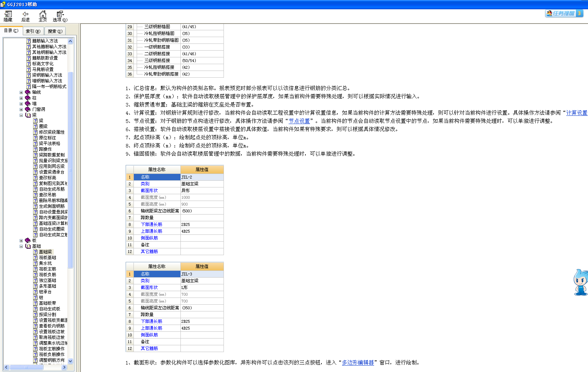Click the help page icon beside 按梁分割

pos(35,315)
